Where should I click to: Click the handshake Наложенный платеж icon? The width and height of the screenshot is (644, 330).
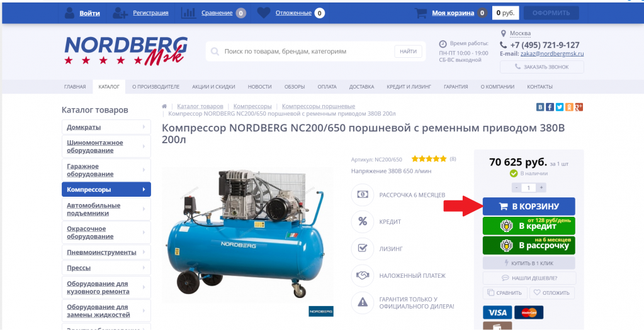362,275
